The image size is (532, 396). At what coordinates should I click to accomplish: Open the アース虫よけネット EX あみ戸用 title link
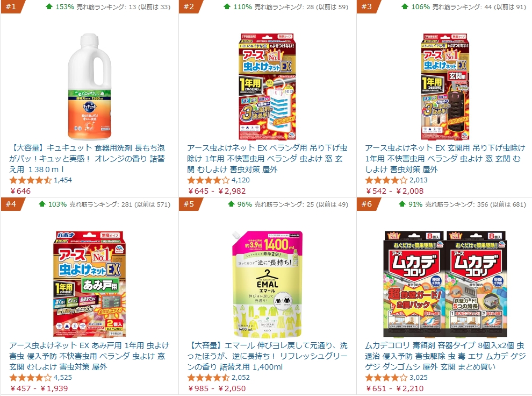point(89,356)
